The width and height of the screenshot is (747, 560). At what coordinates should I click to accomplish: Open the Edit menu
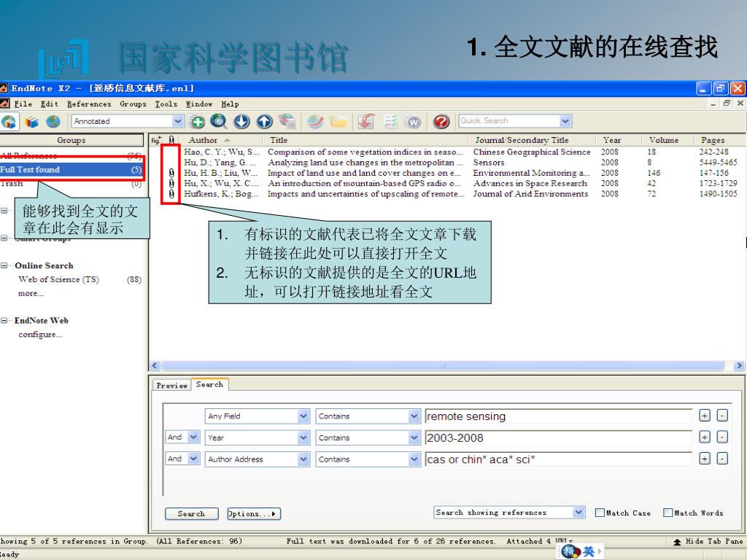[50, 104]
